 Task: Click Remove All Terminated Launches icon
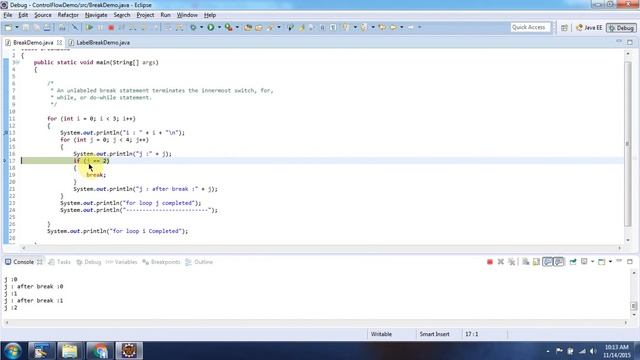tap(511, 262)
